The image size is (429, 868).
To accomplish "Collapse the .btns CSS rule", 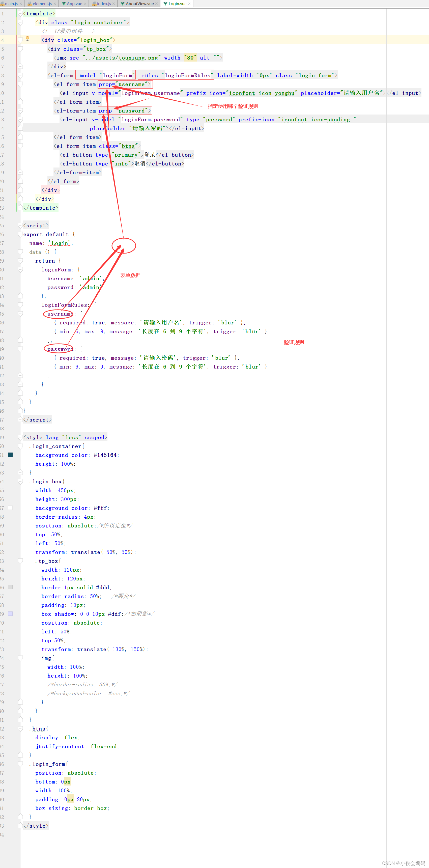I will click(x=20, y=729).
